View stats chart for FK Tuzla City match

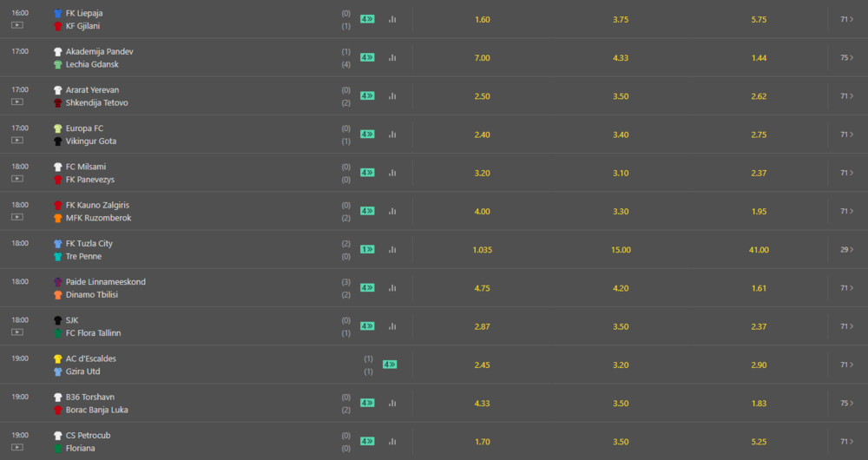coord(392,250)
